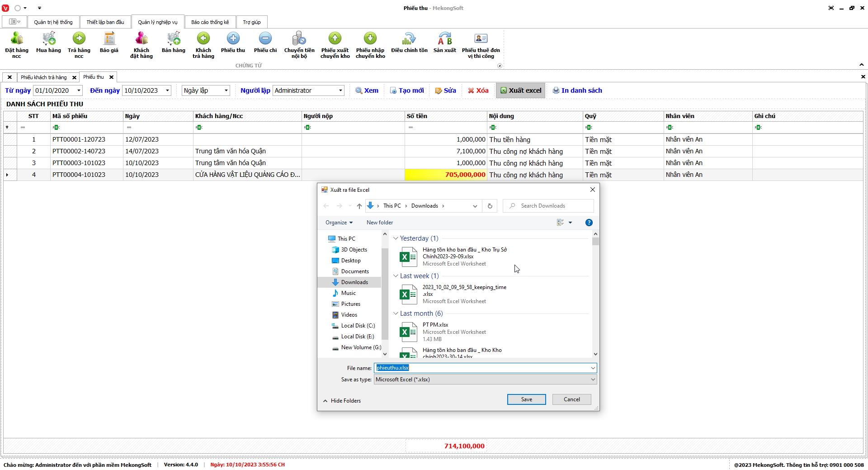This screenshot has width=868, height=470.
Task: Collapse the Yesterday file group
Action: point(396,238)
